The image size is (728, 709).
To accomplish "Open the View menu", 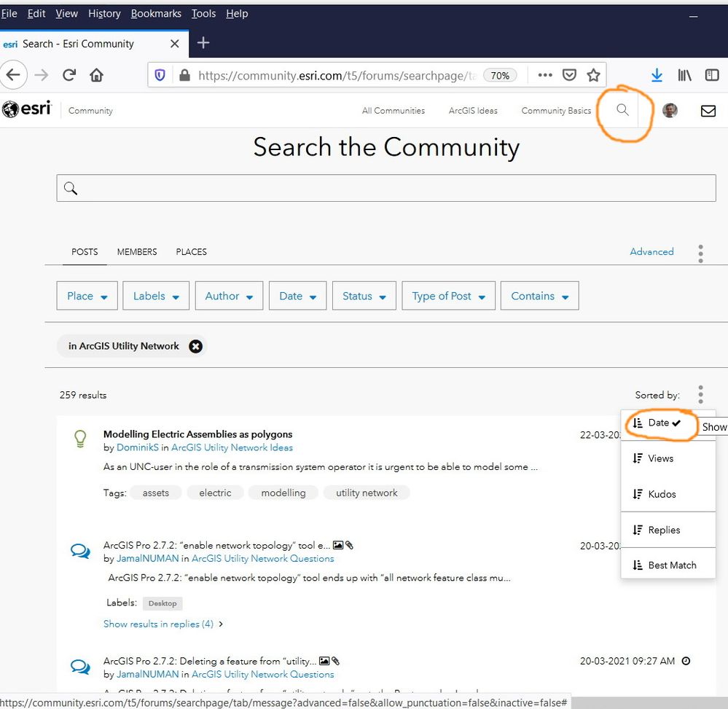I will pos(66,13).
